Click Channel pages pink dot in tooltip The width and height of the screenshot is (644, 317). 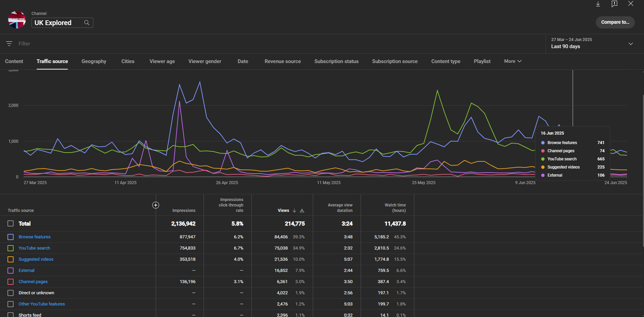pyautogui.click(x=543, y=151)
